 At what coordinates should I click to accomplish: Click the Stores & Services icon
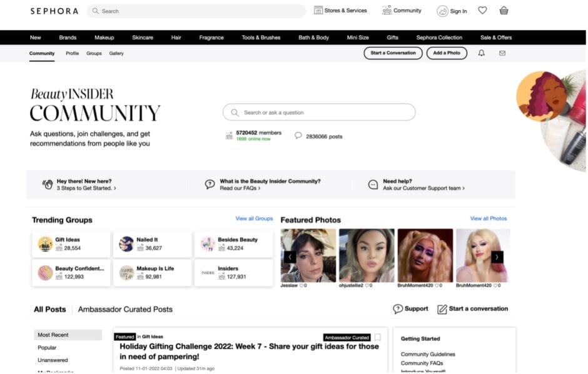[318, 11]
